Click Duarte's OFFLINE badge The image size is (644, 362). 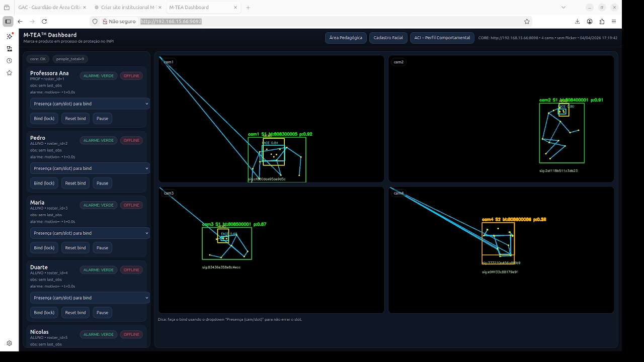131,270
